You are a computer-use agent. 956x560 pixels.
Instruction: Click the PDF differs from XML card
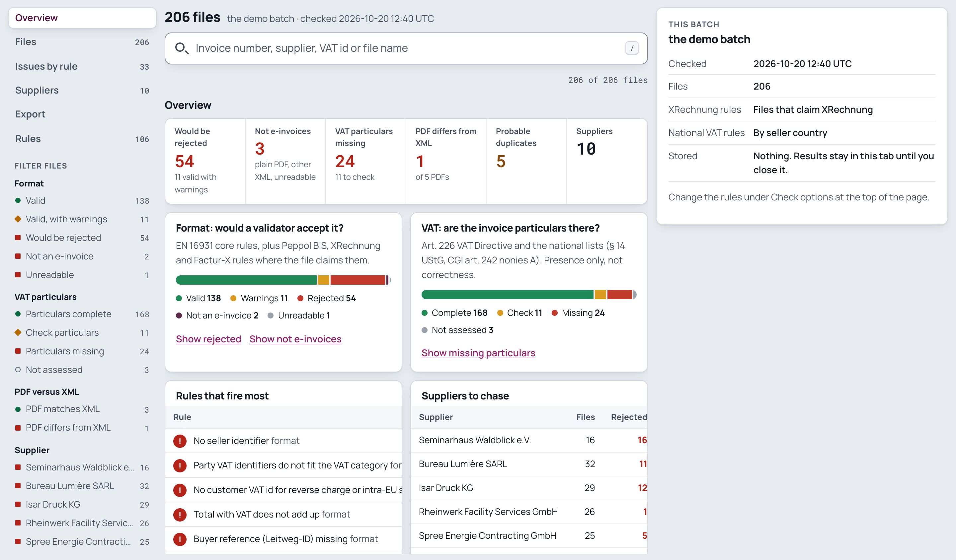click(446, 161)
